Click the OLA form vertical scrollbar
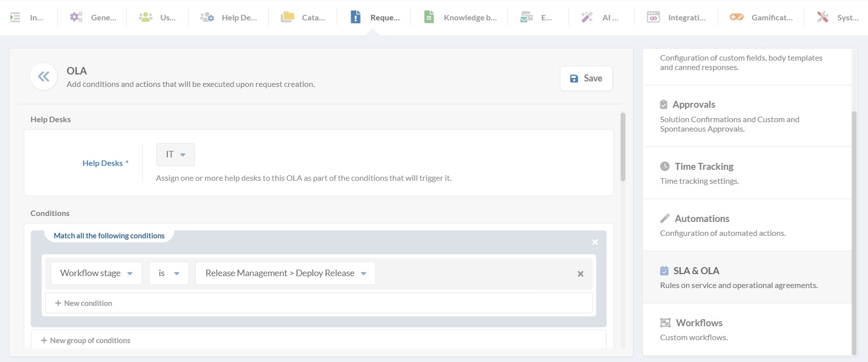 623,147
